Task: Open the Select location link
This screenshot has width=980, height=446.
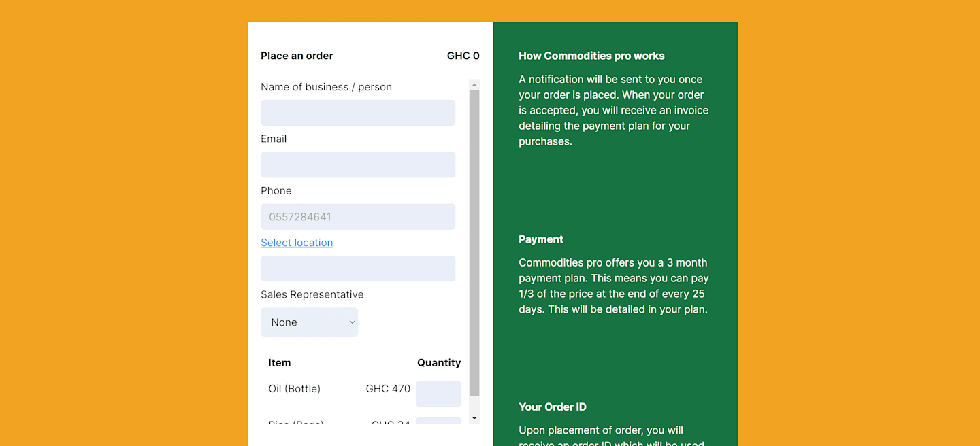Action: 297,243
